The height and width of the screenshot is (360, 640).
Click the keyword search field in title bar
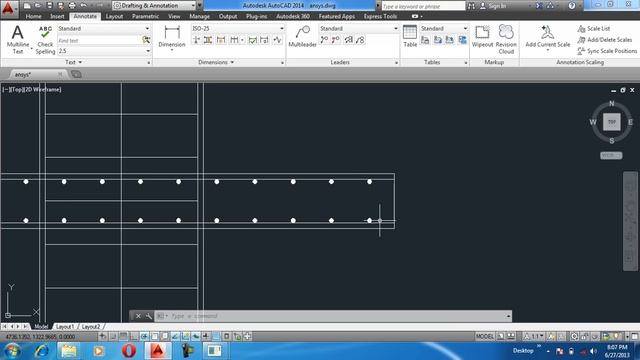point(423,6)
